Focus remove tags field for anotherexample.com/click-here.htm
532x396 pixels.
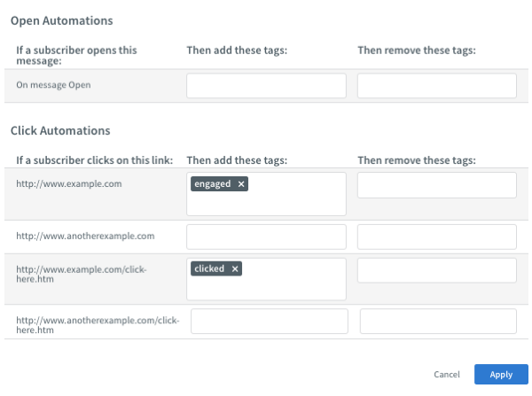pos(438,321)
